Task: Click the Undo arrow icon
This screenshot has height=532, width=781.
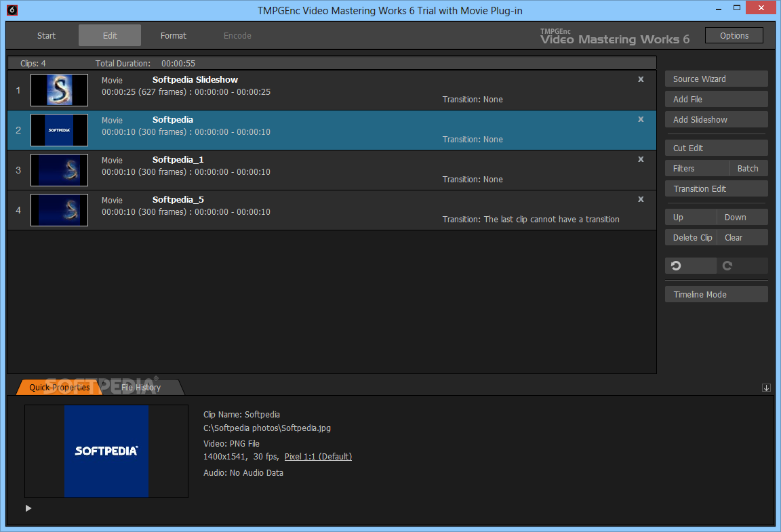Action: click(690, 266)
